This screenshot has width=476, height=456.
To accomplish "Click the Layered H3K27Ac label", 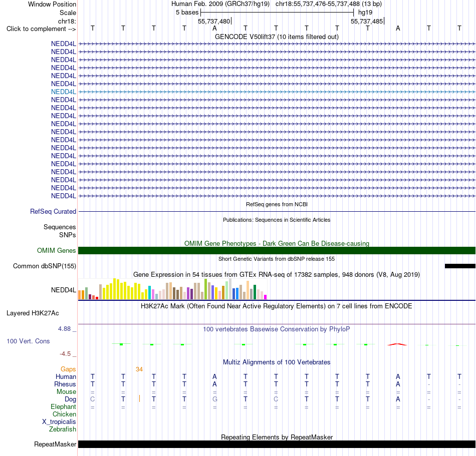I will (33, 313).
